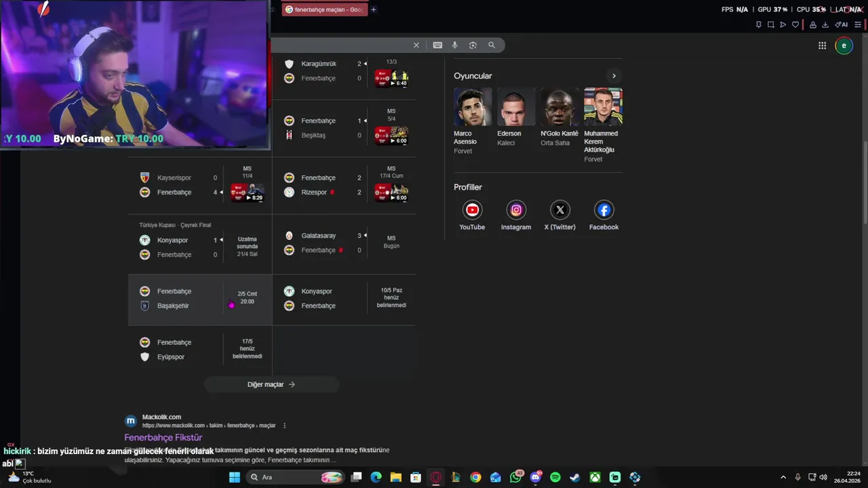Open Fenerbahçe X (Twitter) profile
The image size is (868, 488).
point(559,216)
